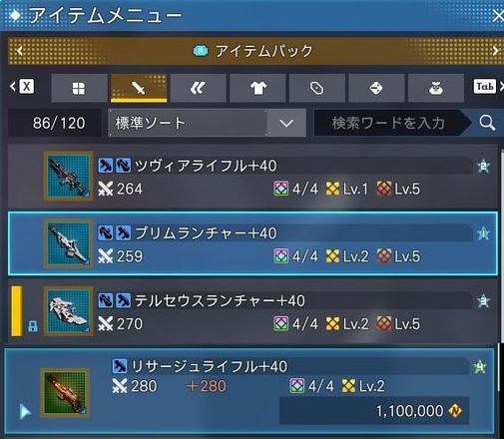Switch to the armor units chevron tab
504x439 pixels.
coord(198,88)
